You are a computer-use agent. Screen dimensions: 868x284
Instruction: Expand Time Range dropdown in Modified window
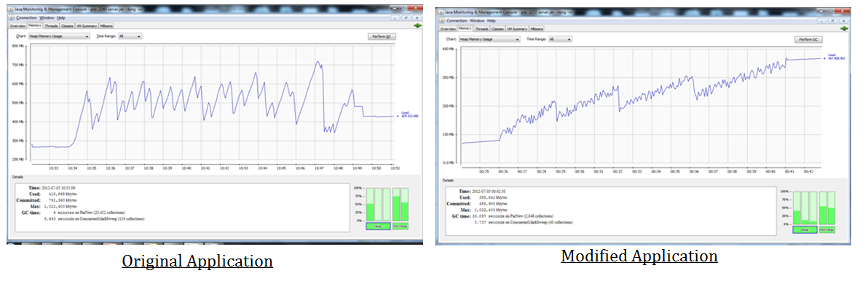560,39
